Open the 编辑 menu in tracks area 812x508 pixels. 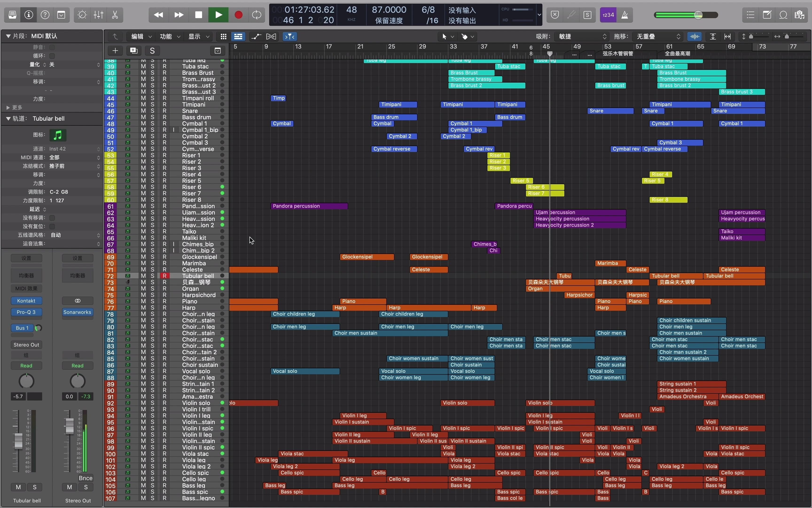pyautogui.click(x=141, y=36)
